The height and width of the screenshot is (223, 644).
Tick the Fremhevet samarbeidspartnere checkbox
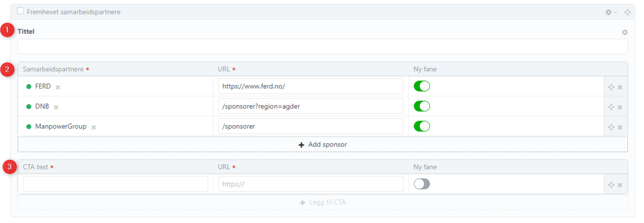[21, 11]
